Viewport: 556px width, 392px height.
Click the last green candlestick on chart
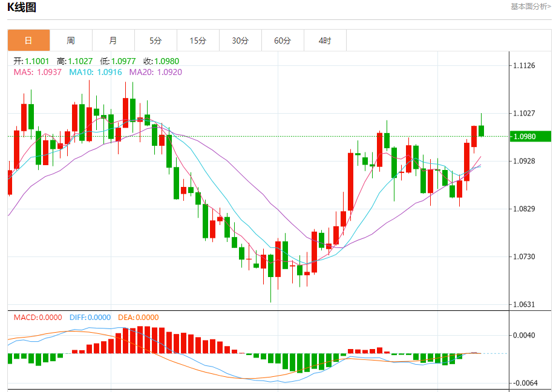click(x=481, y=131)
